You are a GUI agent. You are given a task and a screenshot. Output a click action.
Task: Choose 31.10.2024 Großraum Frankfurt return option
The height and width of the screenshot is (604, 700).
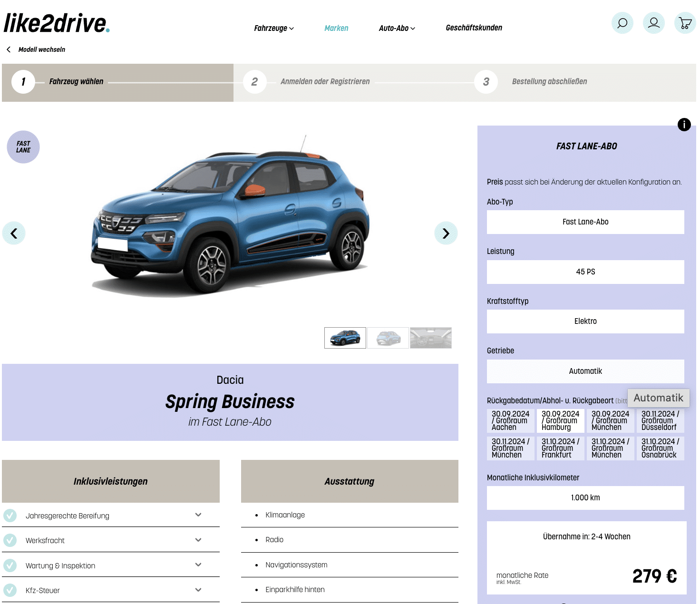coord(561,448)
